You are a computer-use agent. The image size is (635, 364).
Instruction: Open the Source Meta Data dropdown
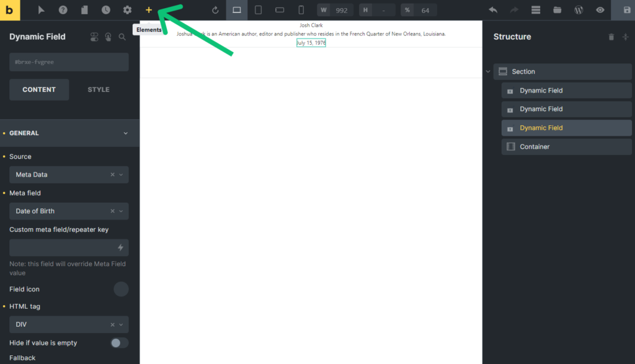coord(69,174)
